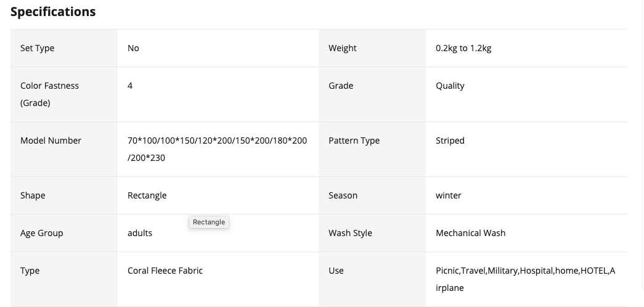The image size is (644, 307).
Task: Click the Color Fastness (Grade) label
Action: [49, 94]
